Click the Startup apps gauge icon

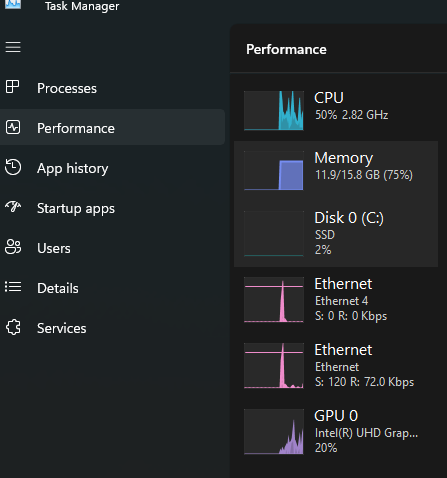point(13,207)
